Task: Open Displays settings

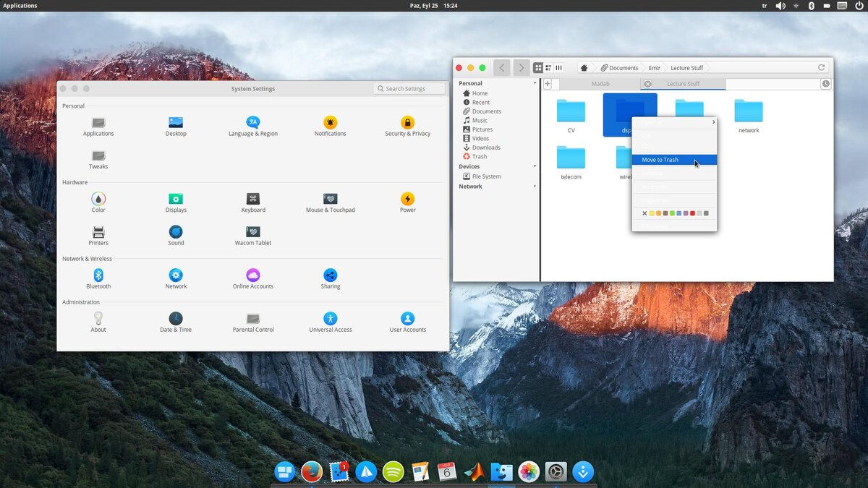Action: [x=176, y=203]
